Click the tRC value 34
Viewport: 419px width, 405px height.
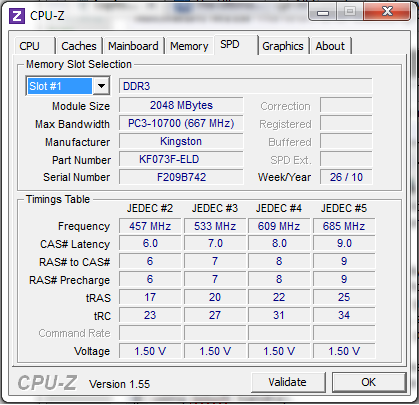pyautogui.click(x=344, y=315)
